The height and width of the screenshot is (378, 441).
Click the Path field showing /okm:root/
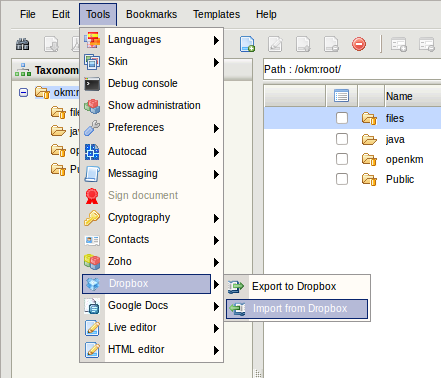click(x=352, y=69)
